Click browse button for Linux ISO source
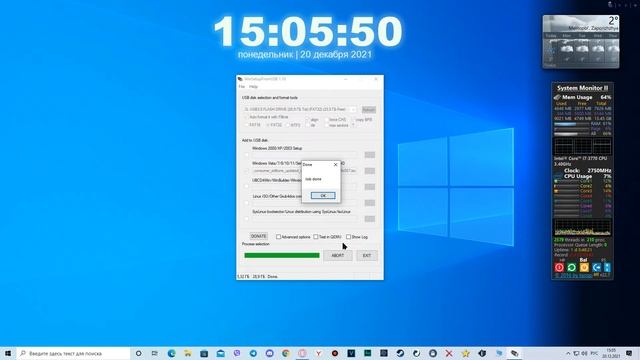640x360 pixels. tap(369, 203)
